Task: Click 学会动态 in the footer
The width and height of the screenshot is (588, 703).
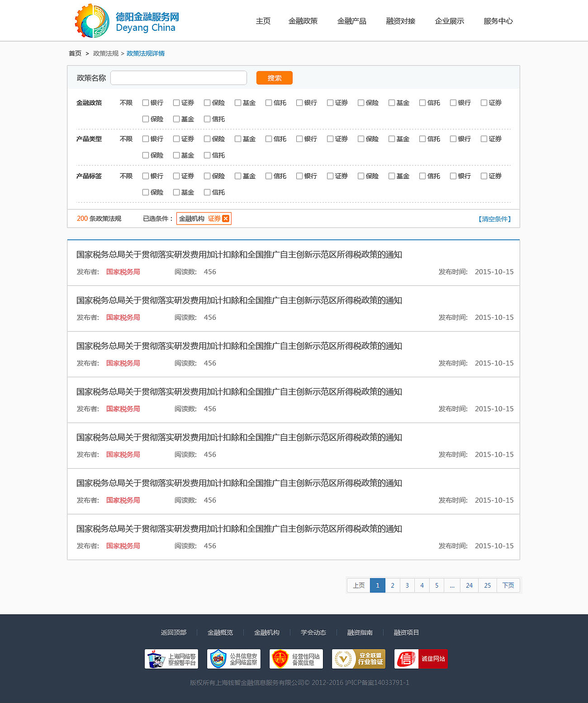Action: 313,633
